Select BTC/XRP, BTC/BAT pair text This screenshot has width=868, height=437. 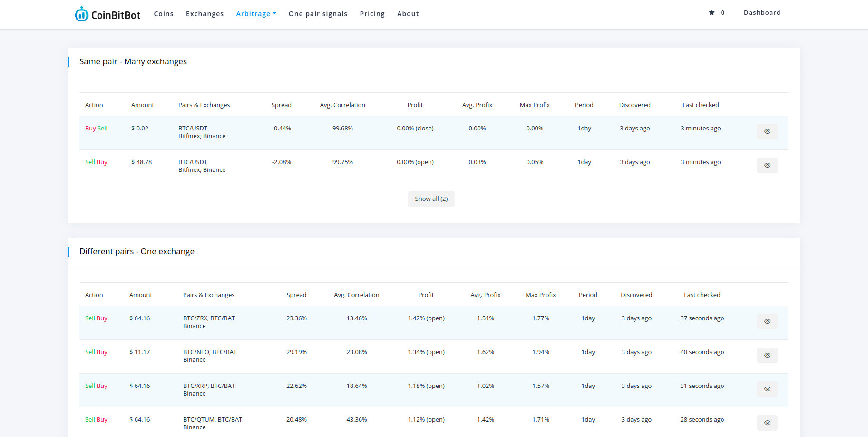[x=209, y=386]
